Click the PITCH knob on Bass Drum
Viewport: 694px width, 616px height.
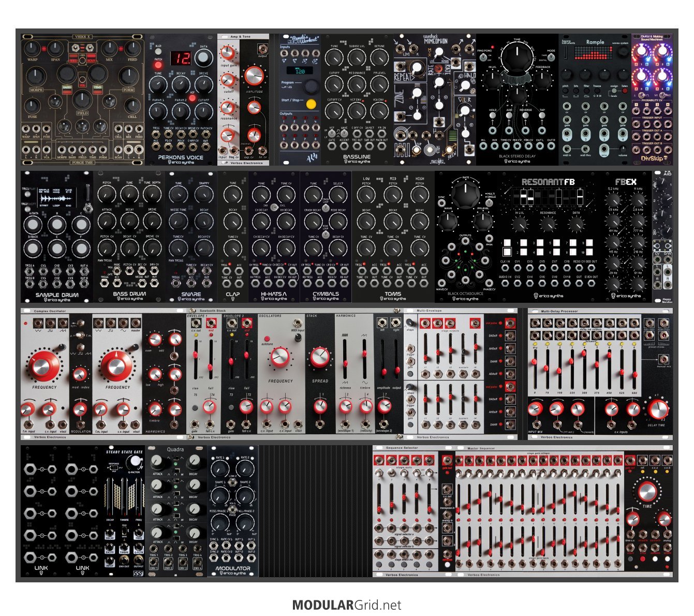pos(107,194)
